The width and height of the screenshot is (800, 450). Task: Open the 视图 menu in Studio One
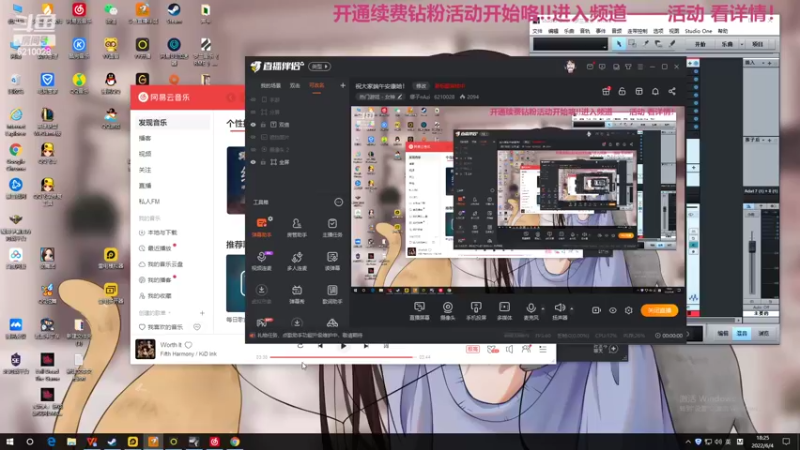click(x=674, y=31)
